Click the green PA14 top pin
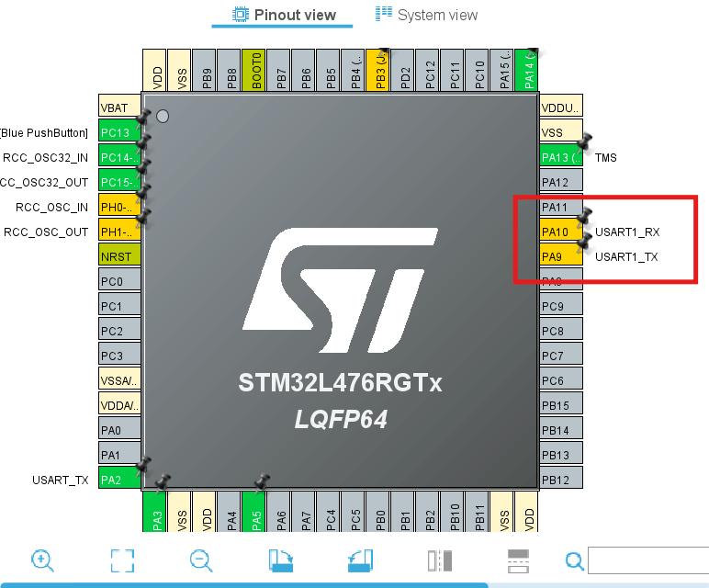This screenshot has width=709, height=588. 527,70
